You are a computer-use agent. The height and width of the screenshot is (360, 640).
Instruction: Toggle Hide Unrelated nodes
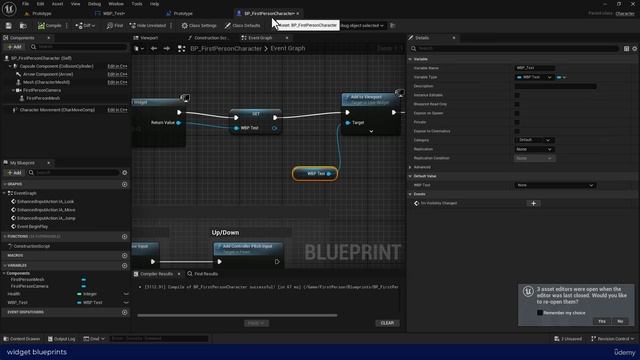pyautogui.click(x=148, y=26)
